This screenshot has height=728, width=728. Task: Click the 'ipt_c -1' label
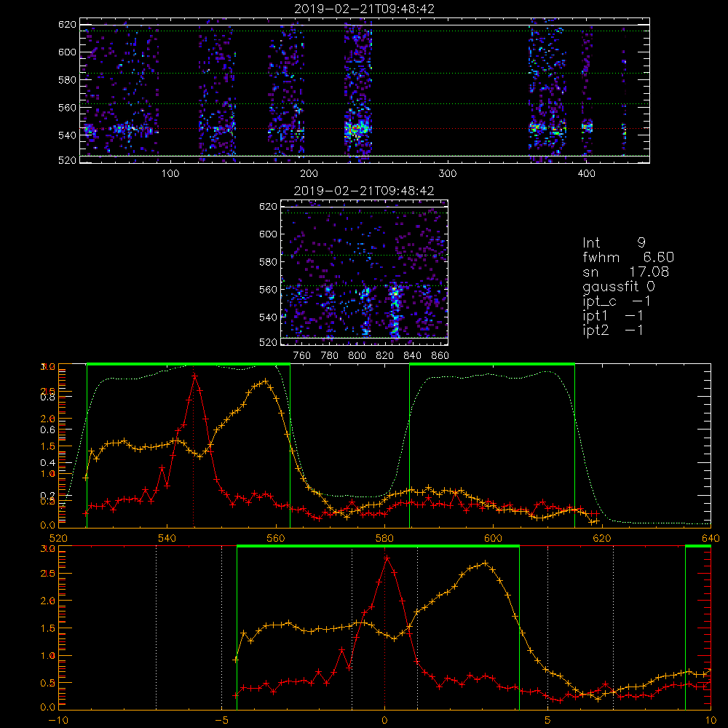click(617, 301)
